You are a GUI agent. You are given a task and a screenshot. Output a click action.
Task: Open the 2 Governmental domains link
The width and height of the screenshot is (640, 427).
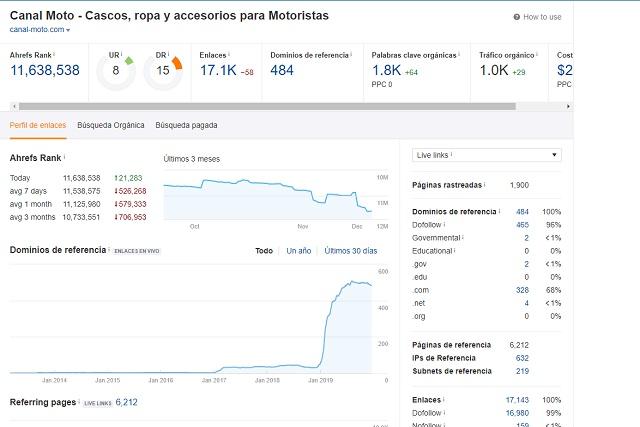click(x=526, y=238)
